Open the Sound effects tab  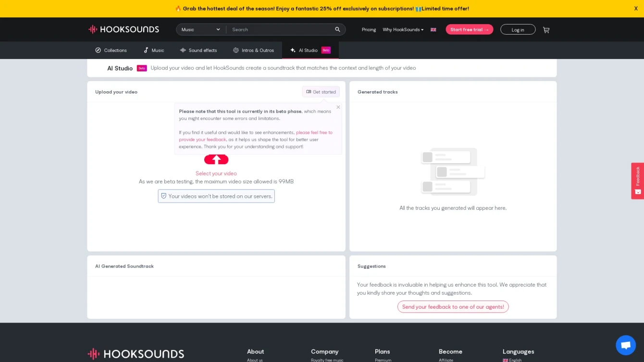tap(198, 50)
